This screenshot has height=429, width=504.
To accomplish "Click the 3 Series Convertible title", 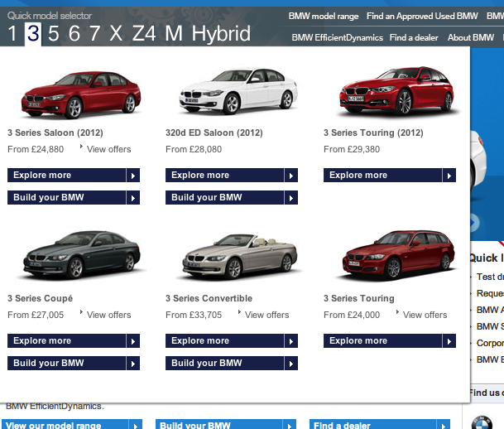I will pos(209,298).
